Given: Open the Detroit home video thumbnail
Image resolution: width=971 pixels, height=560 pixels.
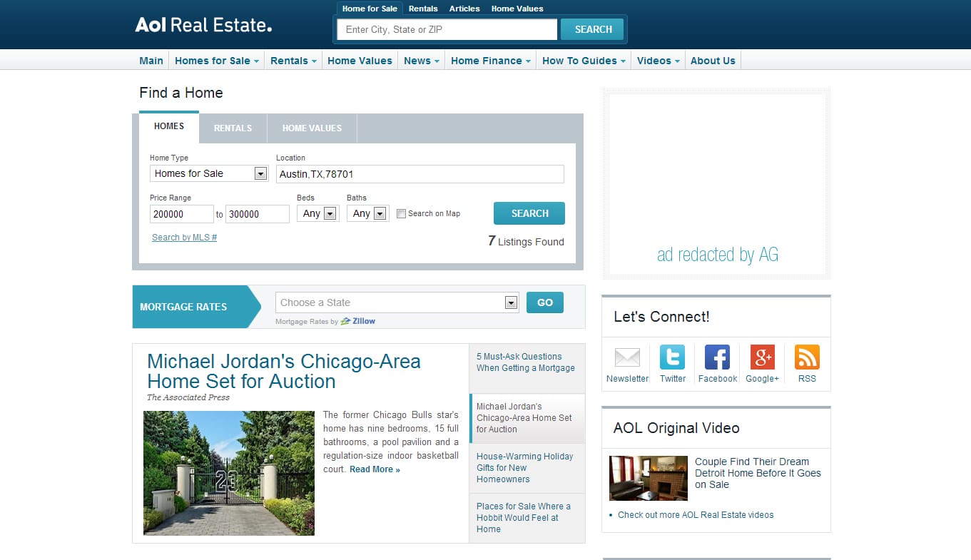Looking at the screenshot, I should point(648,478).
